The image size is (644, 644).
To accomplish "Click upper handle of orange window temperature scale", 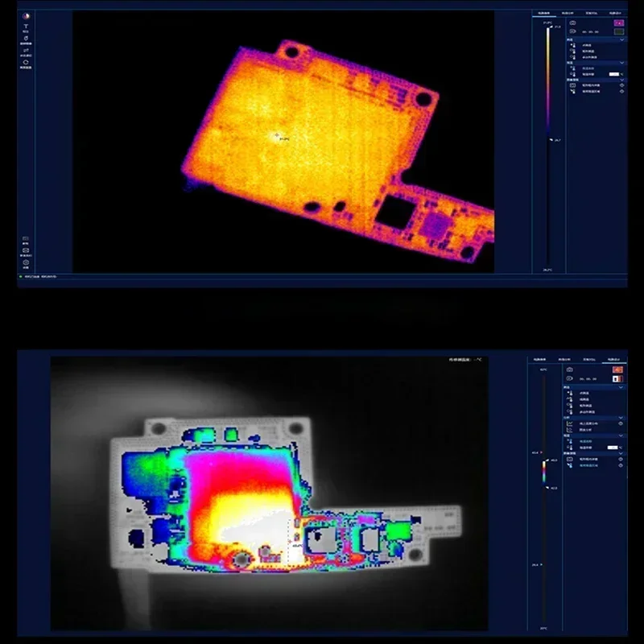I will coord(551,27).
